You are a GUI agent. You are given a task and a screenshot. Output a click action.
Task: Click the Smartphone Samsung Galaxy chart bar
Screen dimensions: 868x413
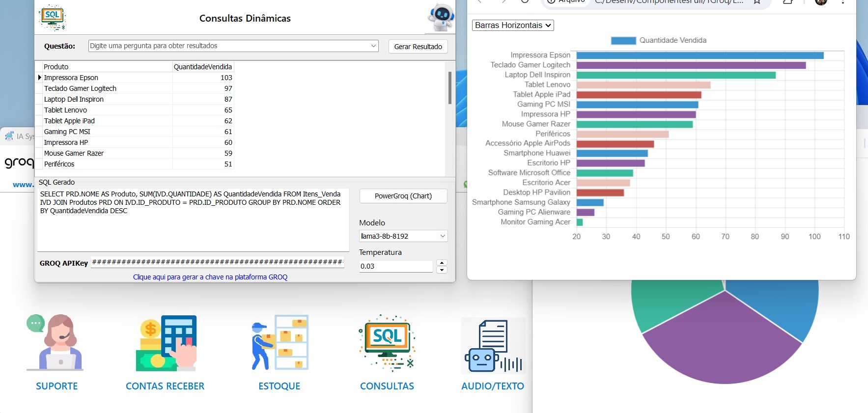590,202
